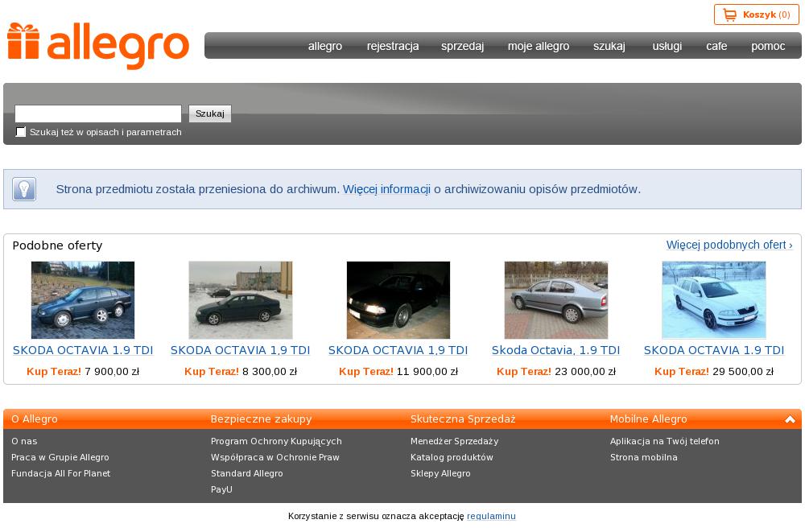The height and width of the screenshot is (532, 805).
Task: Open SKODA OCTAVIA link priced 8 300,00 zł
Action: click(240, 350)
